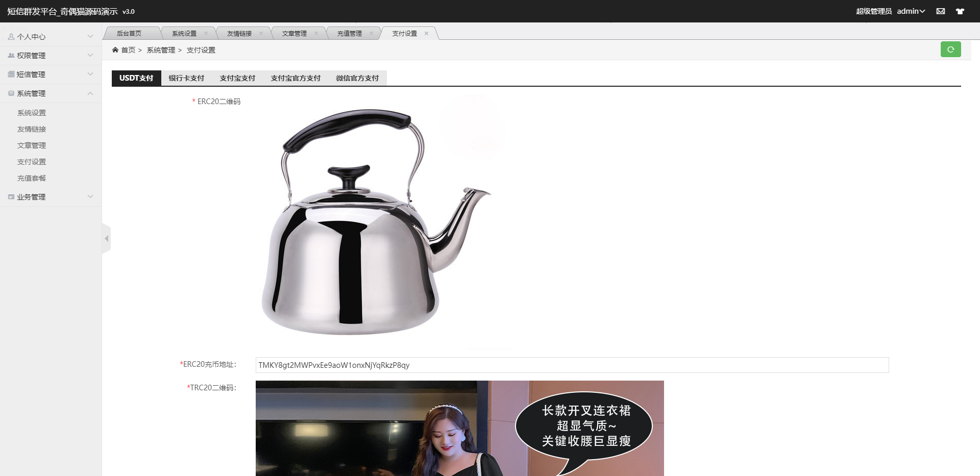Click the TRC20二维码 field label

pos(213,388)
